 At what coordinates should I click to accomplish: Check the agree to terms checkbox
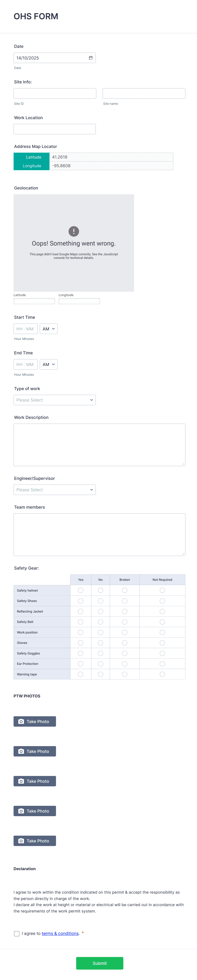tap(16, 933)
